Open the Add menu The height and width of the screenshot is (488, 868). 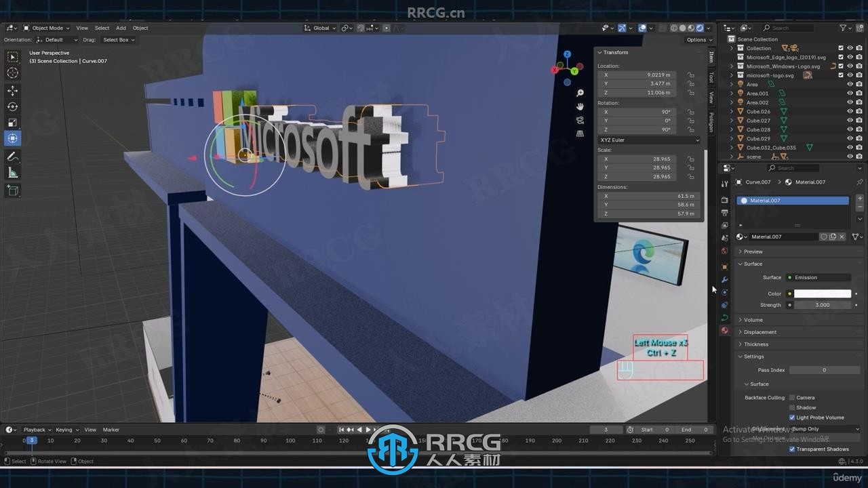[x=121, y=28]
